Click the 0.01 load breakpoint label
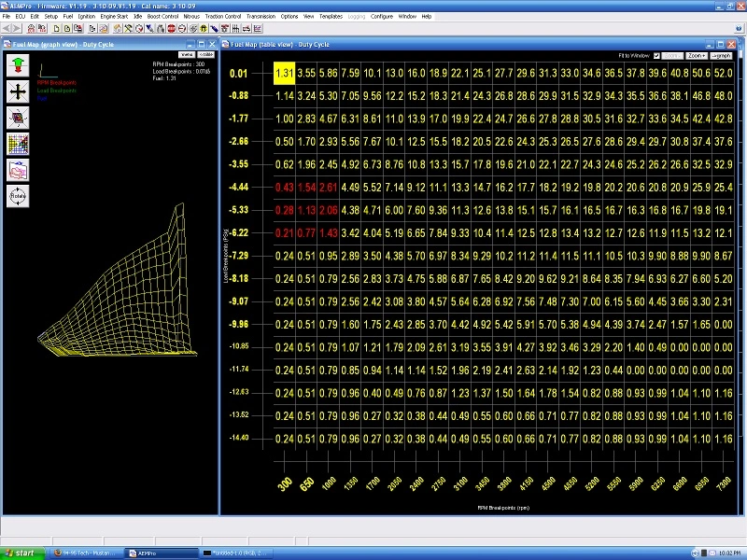The image size is (747, 560). pyautogui.click(x=239, y=74)
